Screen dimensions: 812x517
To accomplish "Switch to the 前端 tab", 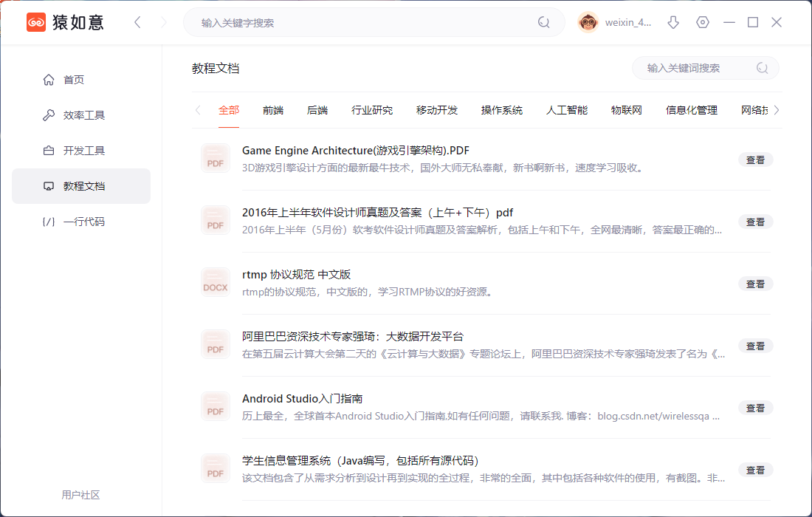I will (272, 109).
